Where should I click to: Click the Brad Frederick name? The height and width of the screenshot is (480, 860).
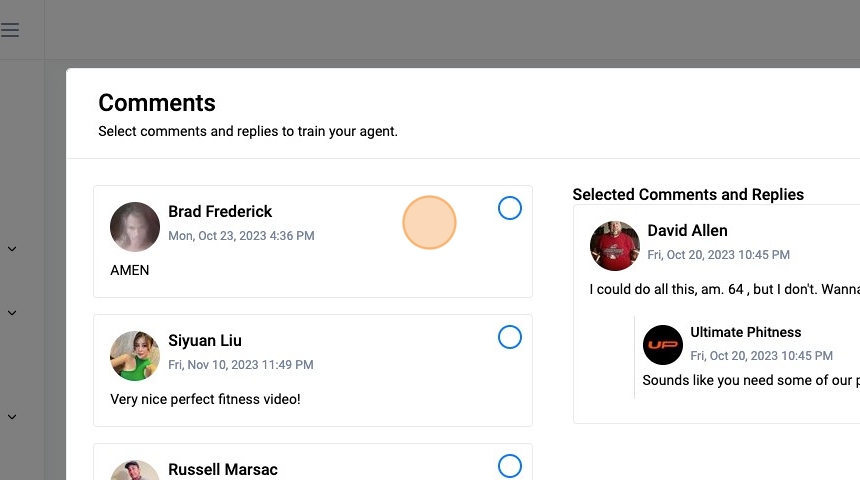pos(220,212)
